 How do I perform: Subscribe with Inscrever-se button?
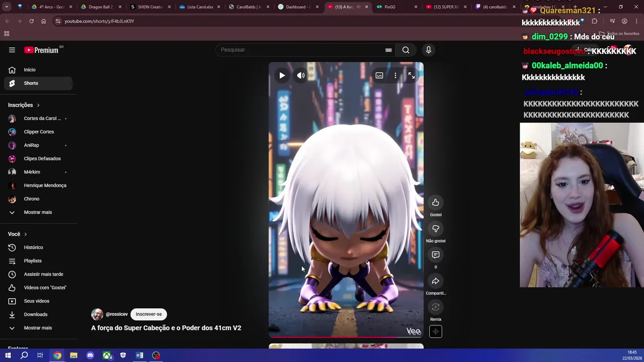148,314
